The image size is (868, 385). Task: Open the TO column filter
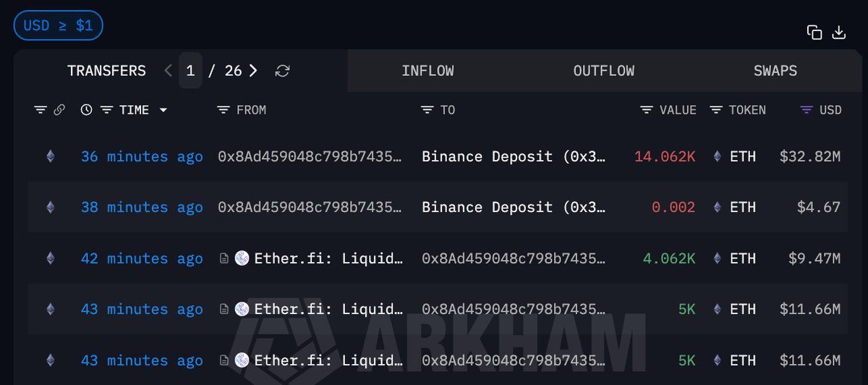[x=427, y=110]
